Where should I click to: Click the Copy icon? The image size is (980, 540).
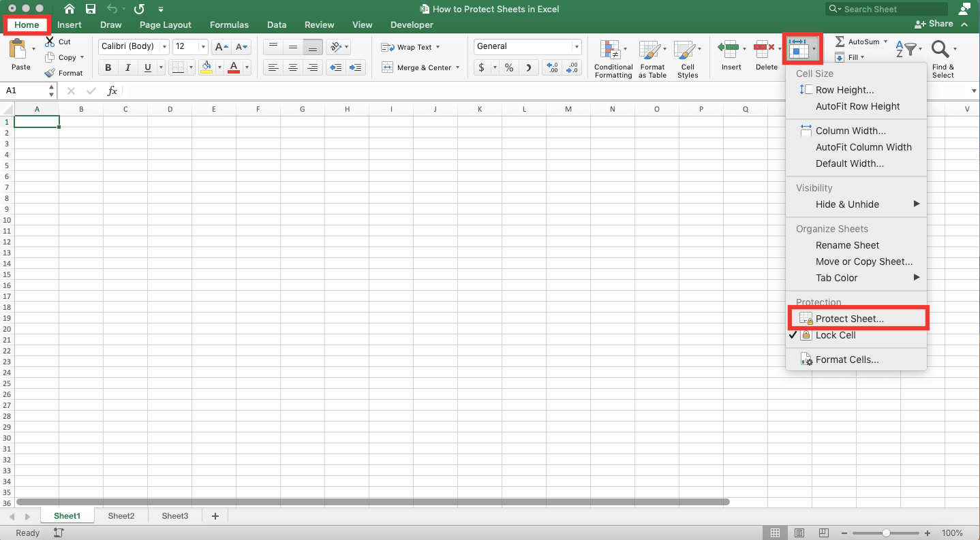[49, 57]
